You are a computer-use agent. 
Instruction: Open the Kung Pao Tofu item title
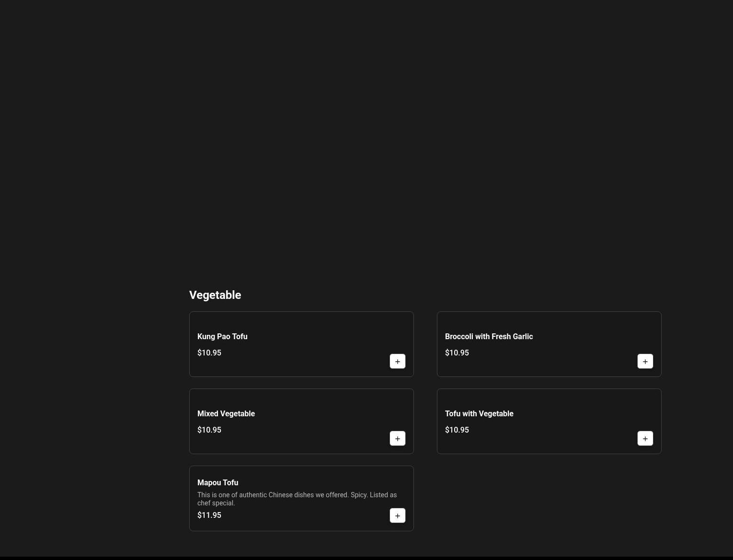coord(222,336)
